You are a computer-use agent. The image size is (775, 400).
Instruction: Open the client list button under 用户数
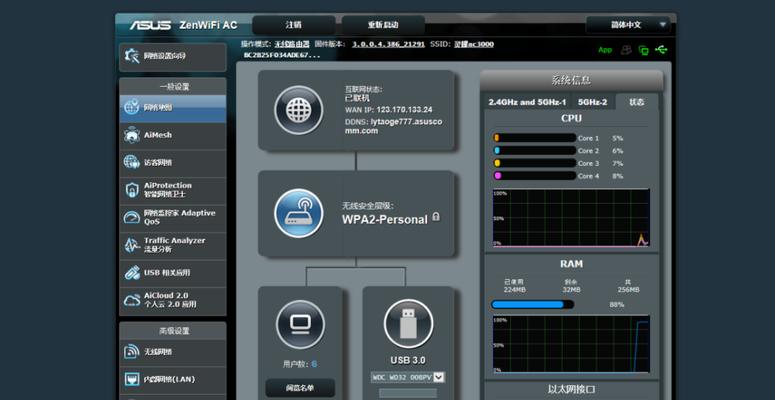click(x=300, y=388)
